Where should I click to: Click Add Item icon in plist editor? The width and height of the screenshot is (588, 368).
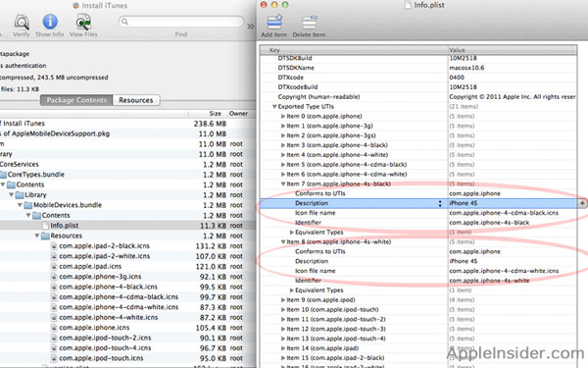click(x=274, y=23)
